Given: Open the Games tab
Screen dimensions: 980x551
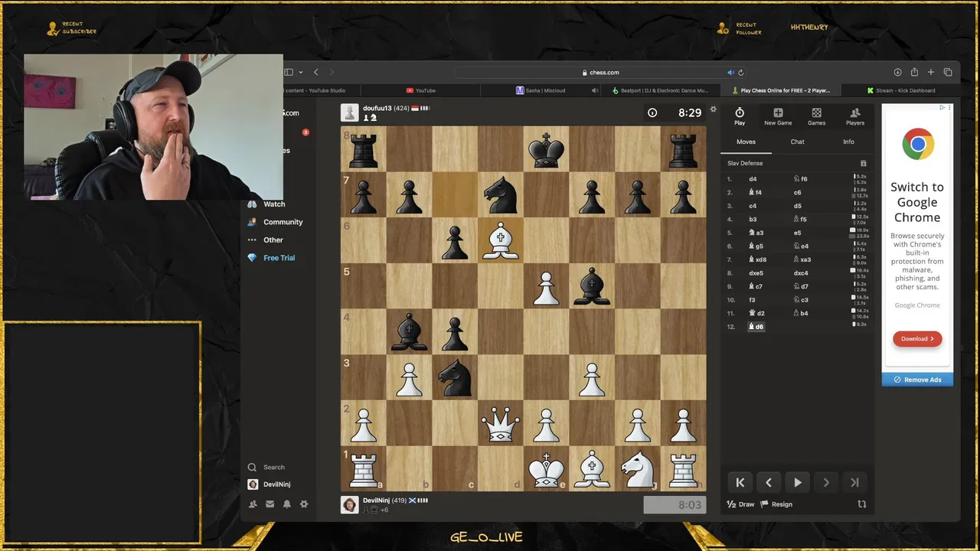Looking at the screenshot, I should tap(817, 116).
